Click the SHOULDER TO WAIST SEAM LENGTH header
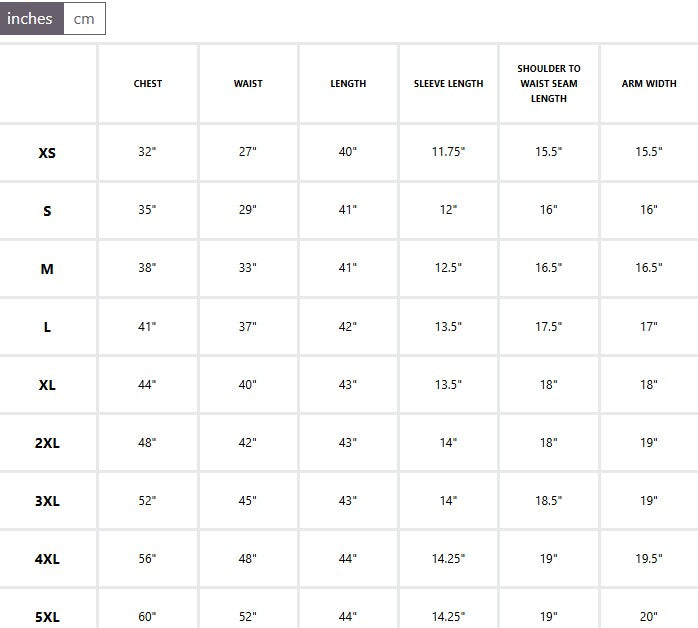Image resolution: width=698 pixels, height=628 pixels. [549, 84]
